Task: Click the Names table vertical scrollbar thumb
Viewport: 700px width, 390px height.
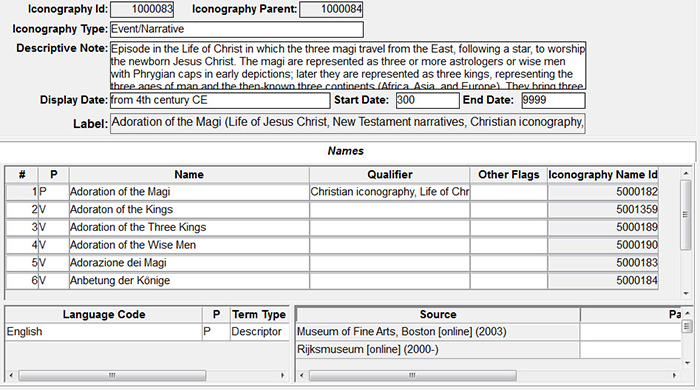Action: point(686,215)
